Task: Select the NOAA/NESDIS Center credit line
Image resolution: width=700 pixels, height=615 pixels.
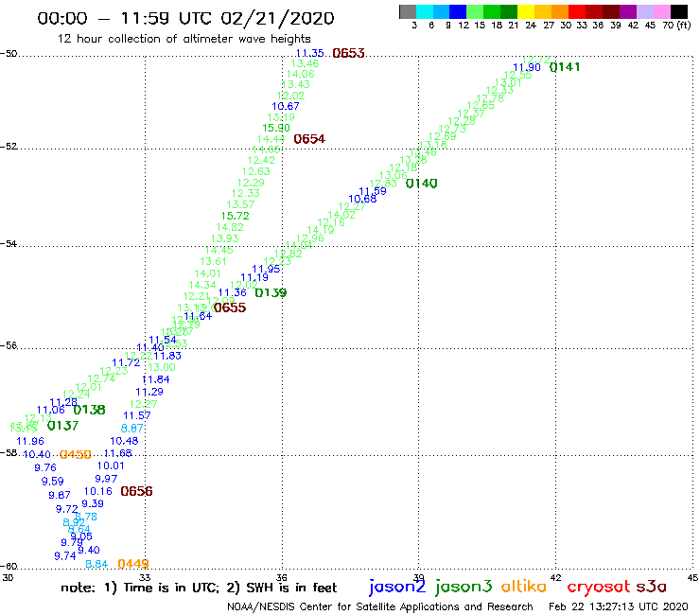Action: tap(380, 606)
